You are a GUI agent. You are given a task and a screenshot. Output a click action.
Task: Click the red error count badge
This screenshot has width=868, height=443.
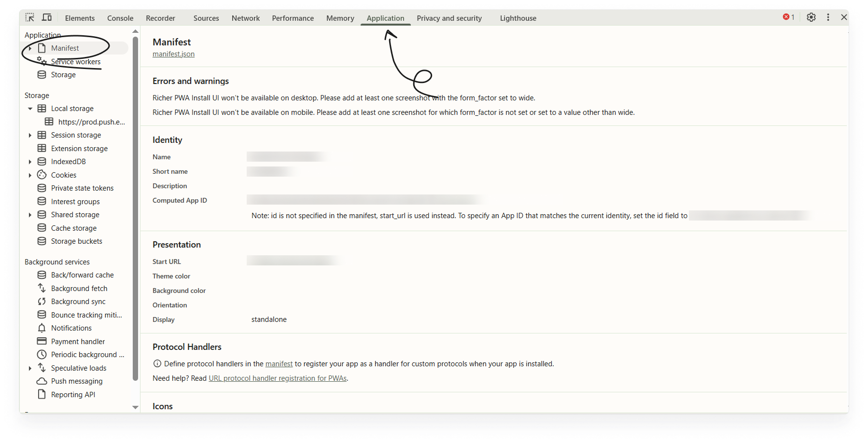click(x=788, y=17)
